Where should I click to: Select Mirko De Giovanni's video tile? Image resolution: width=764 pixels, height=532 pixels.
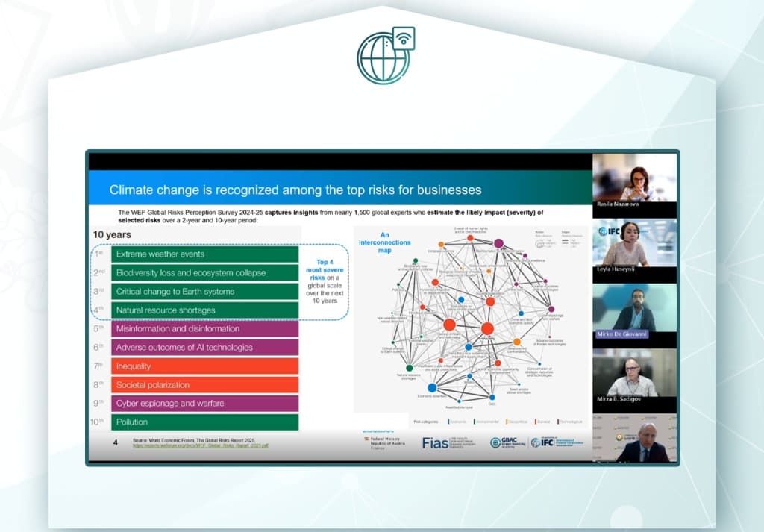(634, 311)
